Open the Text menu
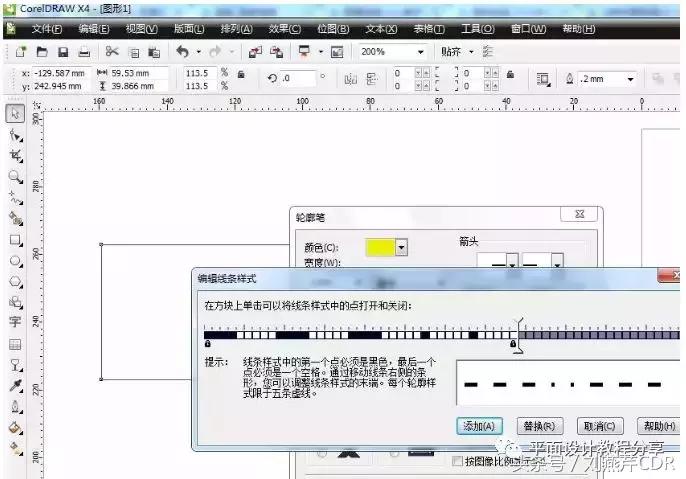The height and width of the screenshot is (479, 686). tap(381, 29)
